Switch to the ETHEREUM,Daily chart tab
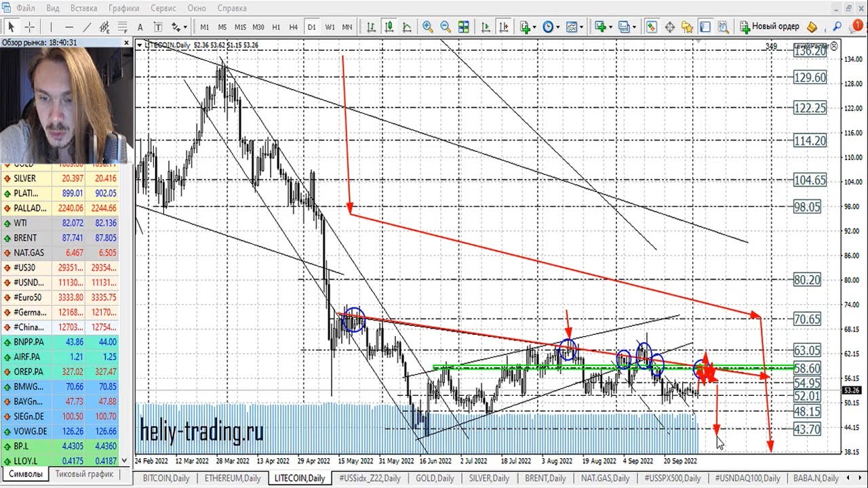The width and height of the screenshot is (868, 488). tap(233, 478)
